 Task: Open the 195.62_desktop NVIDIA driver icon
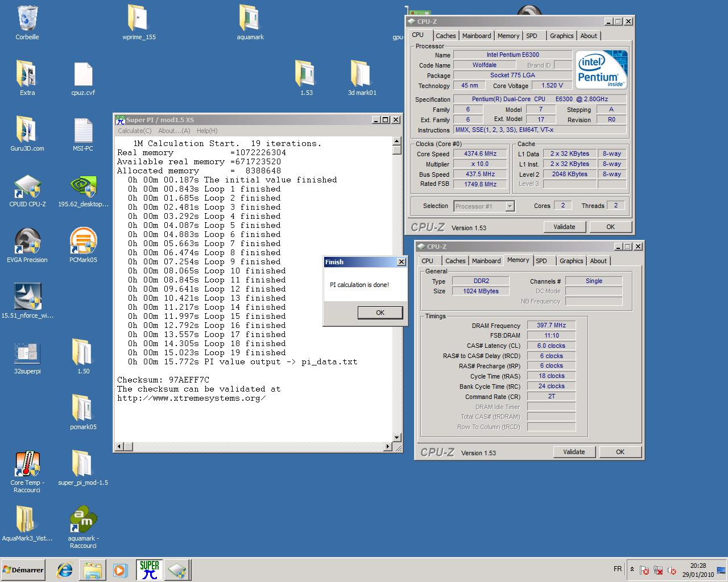pos(83,186)
